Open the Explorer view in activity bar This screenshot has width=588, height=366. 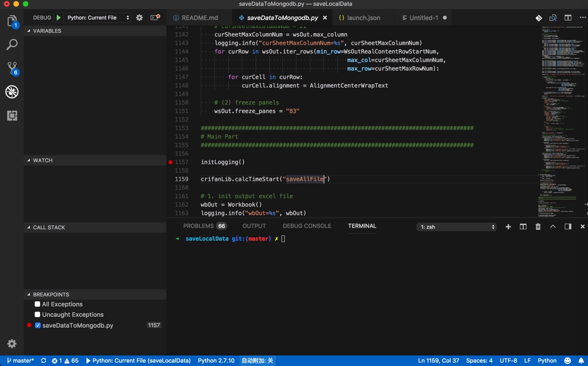pos(12,21)
